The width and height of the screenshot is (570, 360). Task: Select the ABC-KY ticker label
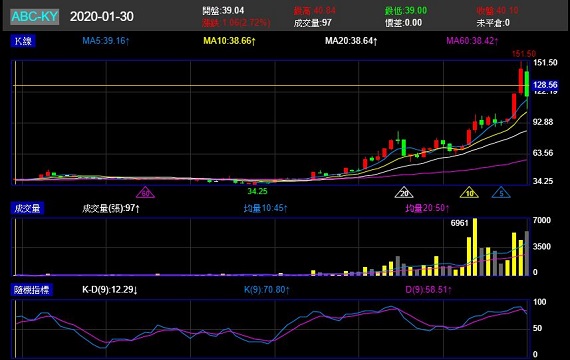pos(35,17)
